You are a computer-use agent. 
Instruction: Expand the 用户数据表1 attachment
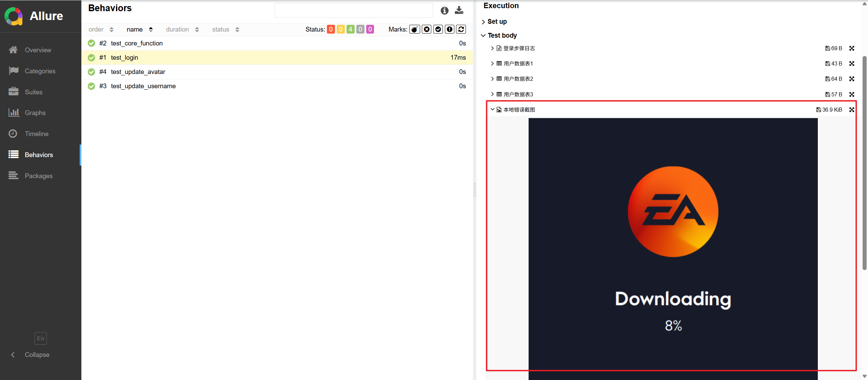coord(512,63)
